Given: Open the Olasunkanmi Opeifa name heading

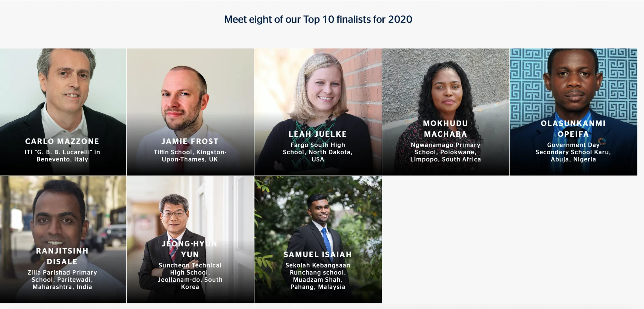Looking at the screenshot, I should click(x=573, y=129).
